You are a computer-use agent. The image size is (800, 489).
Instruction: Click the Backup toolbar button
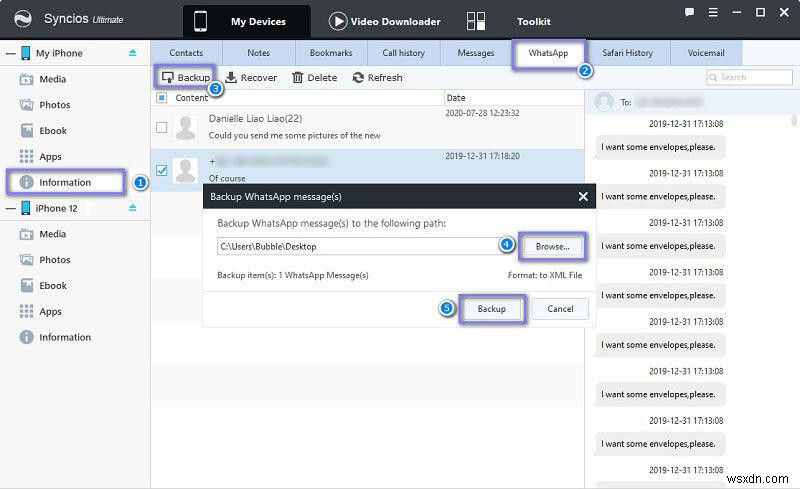(186, 78)
